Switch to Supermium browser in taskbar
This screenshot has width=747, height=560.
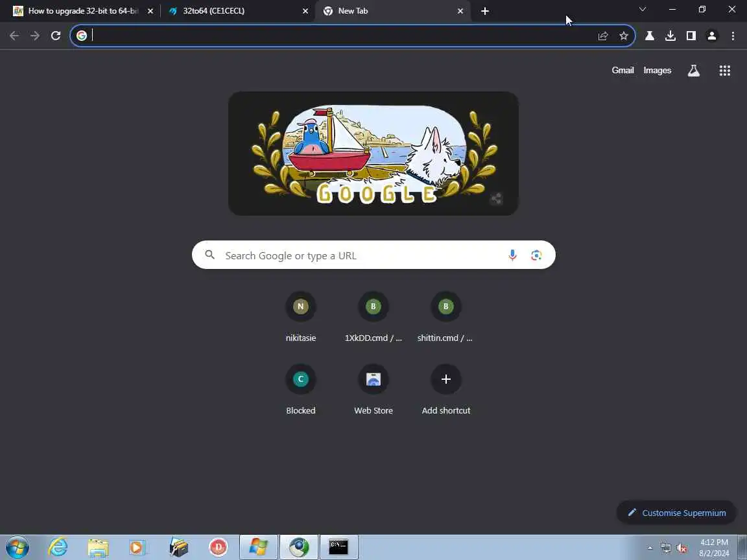point(299,547)
